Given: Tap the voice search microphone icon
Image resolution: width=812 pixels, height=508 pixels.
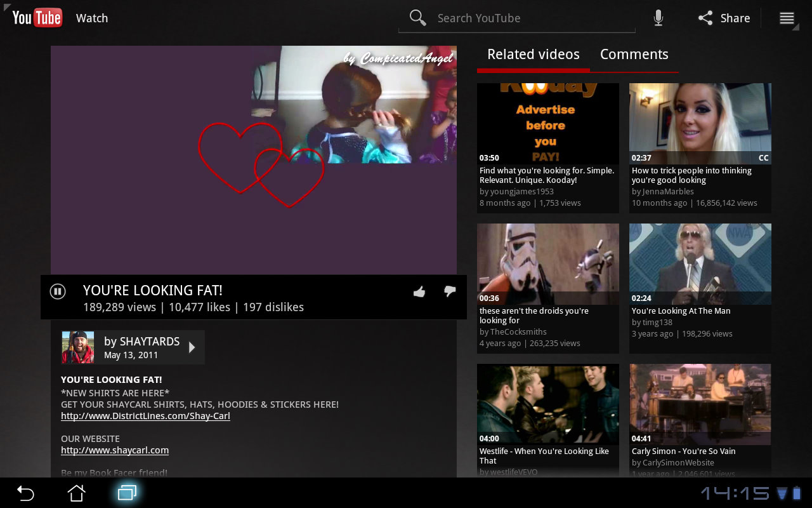Looking at the screenshot, I should point(658,18).
